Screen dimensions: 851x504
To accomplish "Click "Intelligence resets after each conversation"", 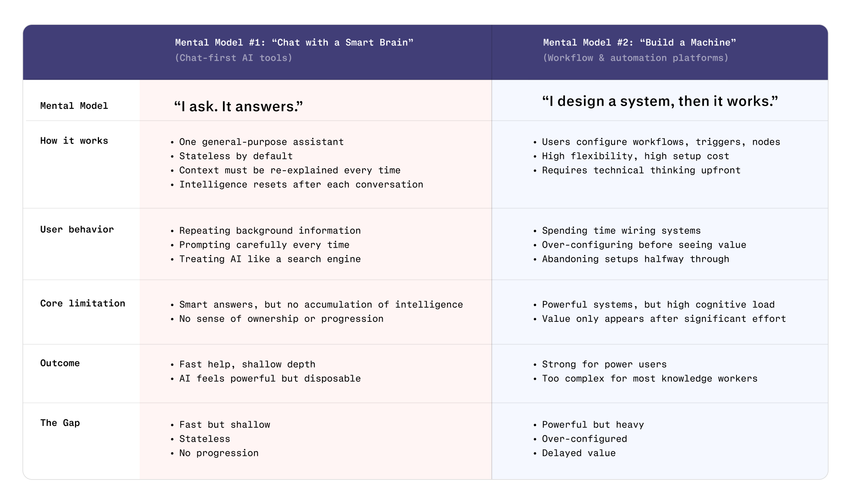I will [301, 185].
